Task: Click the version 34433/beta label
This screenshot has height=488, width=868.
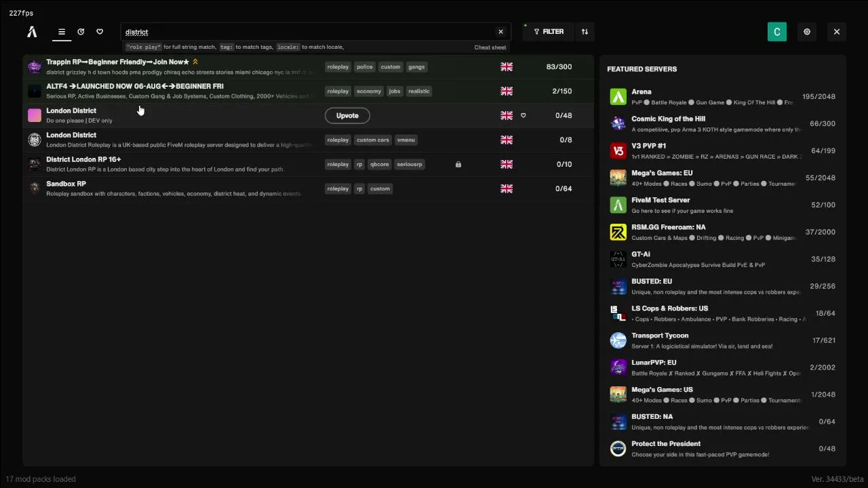Action: click(837, 479)
